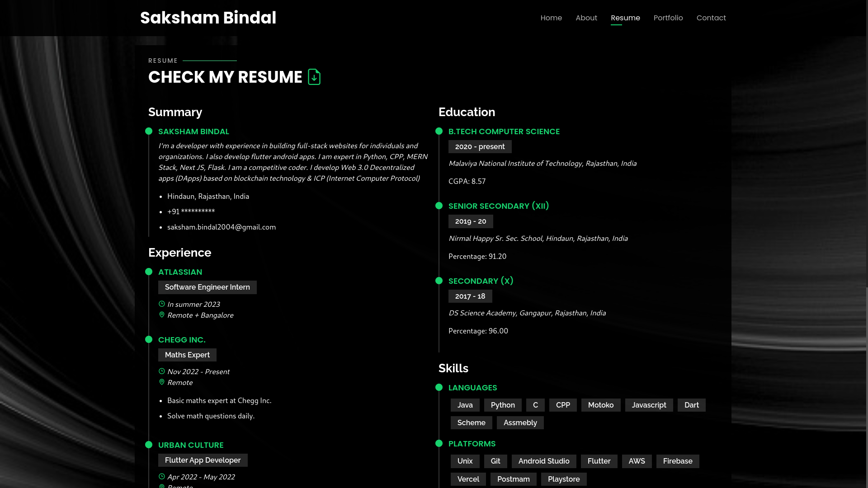
Task: Open the Portfolio page link
Action: [668, 18]
